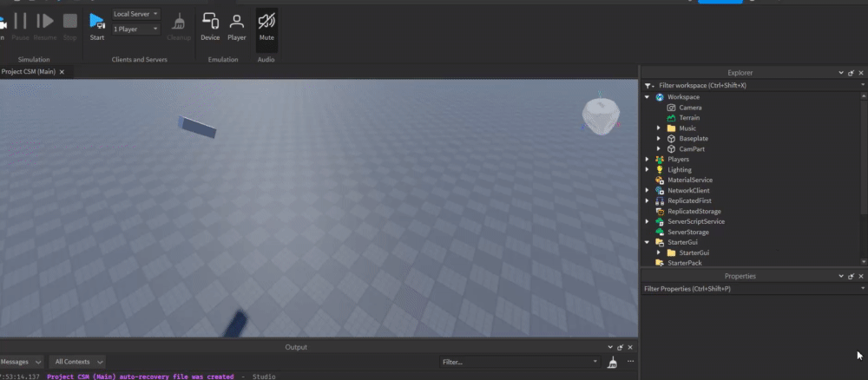868x380 pixels.
Task: Select ReplicatedStorage in the Explorer
Action: pyautogui.click(x=694, y=212)
